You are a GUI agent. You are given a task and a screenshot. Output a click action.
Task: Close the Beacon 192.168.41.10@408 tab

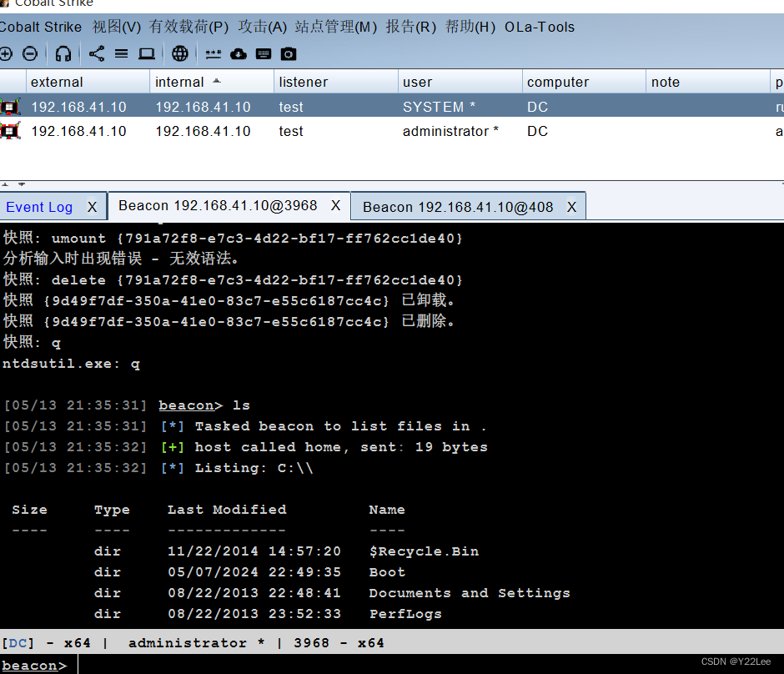coord(571,207)
